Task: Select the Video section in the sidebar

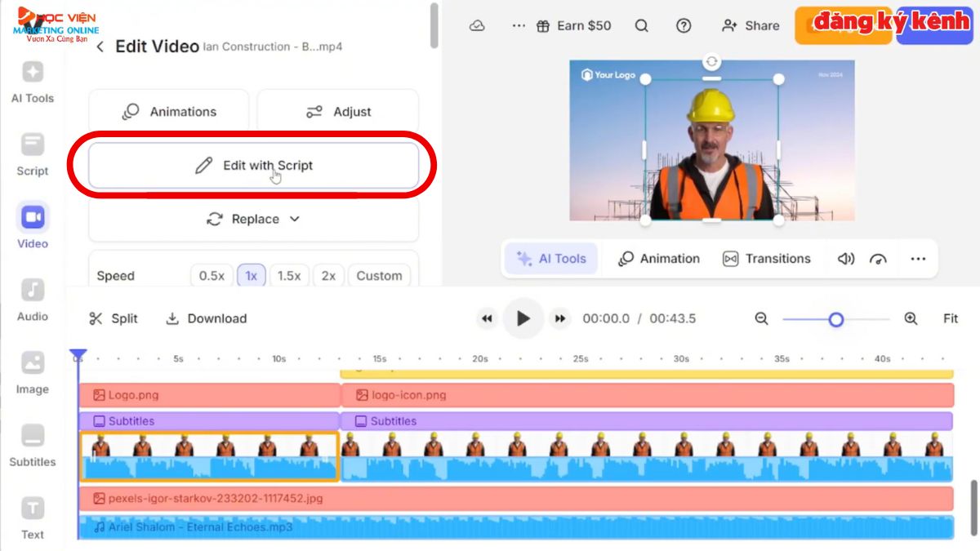Action: [32, 224]
